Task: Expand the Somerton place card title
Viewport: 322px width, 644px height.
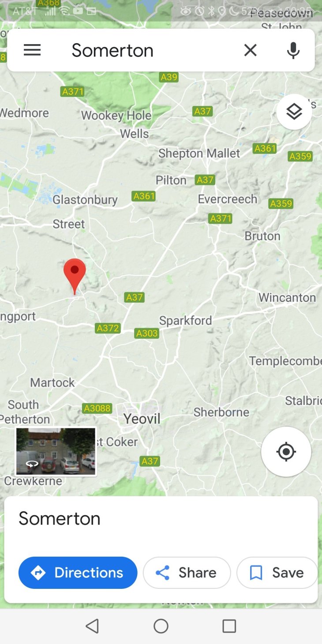Action: coord(60,518)
